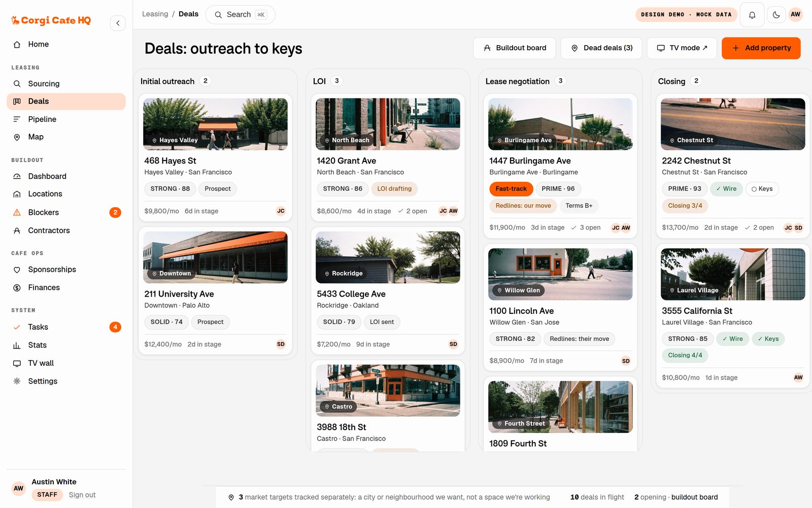The height and width of the screenshot is (508, 812).
Task: Open the Map view
Action: point(66,137)
